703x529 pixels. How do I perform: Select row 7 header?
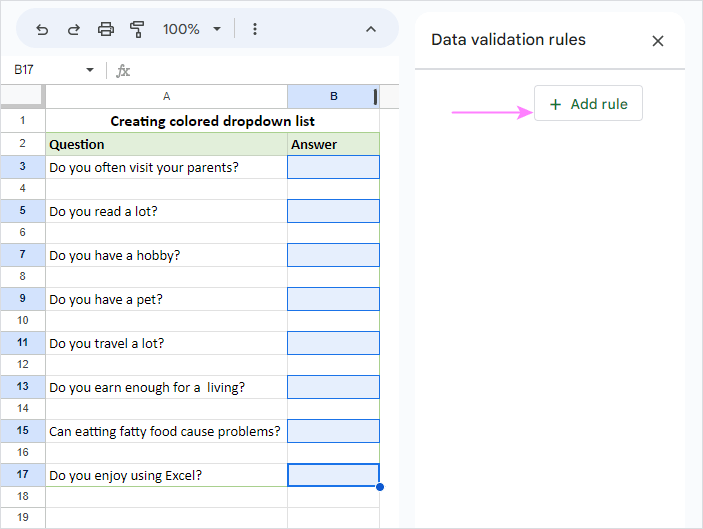coord(22,255)
